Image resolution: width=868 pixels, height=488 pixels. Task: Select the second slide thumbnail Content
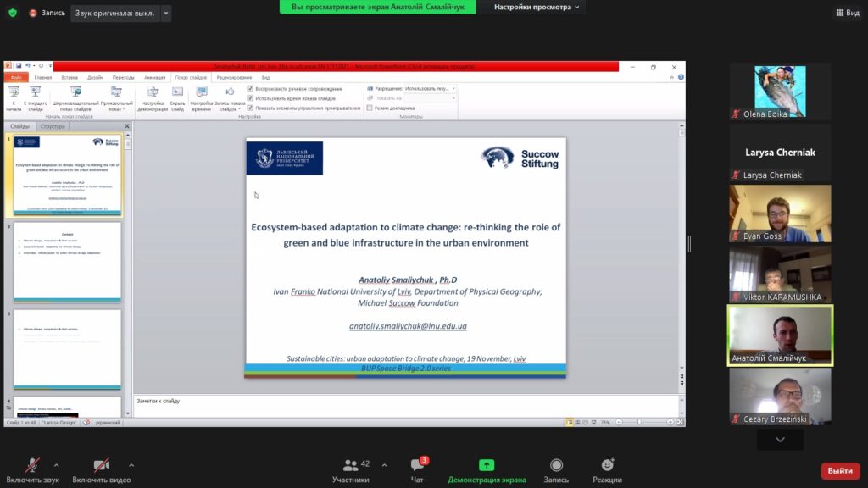point(68,259)
